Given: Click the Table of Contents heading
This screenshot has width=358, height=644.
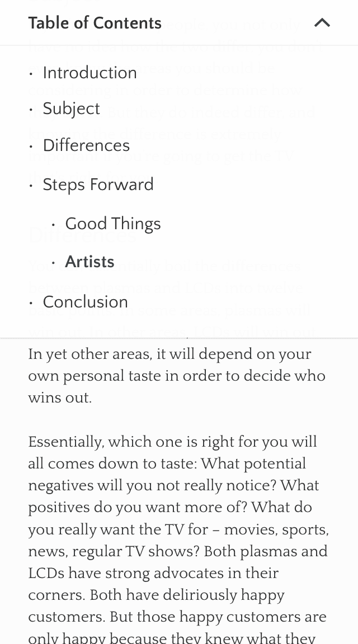Looking at the screenshot, I should point(95,23).
